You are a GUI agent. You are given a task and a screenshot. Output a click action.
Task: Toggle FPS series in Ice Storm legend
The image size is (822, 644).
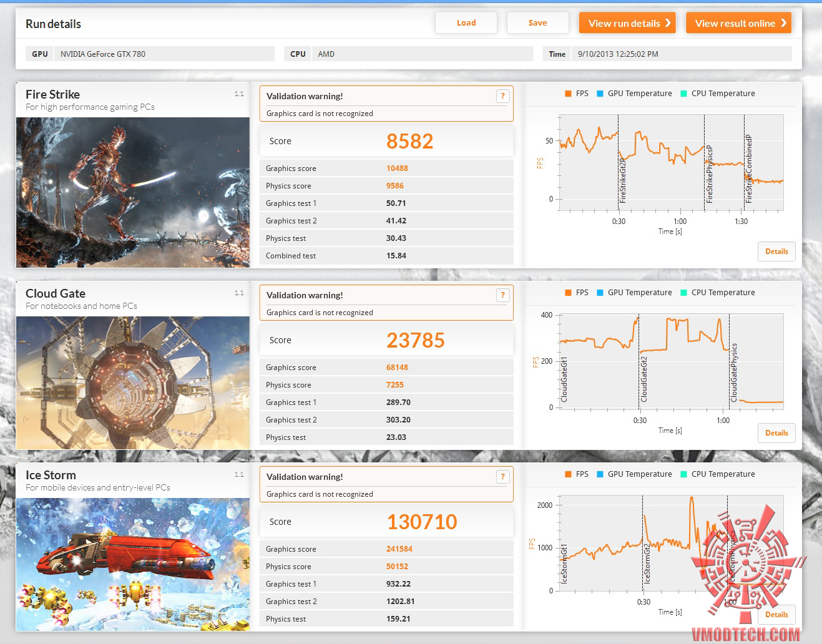[577, 474]
